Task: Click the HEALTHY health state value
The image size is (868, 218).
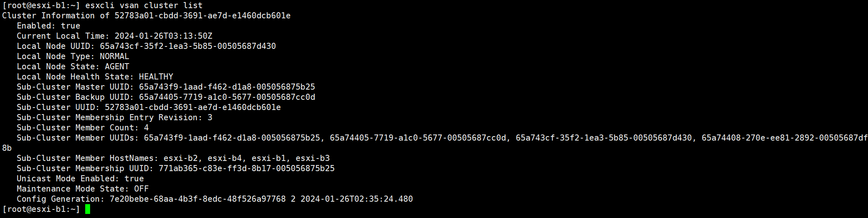Action: [156, 77]
